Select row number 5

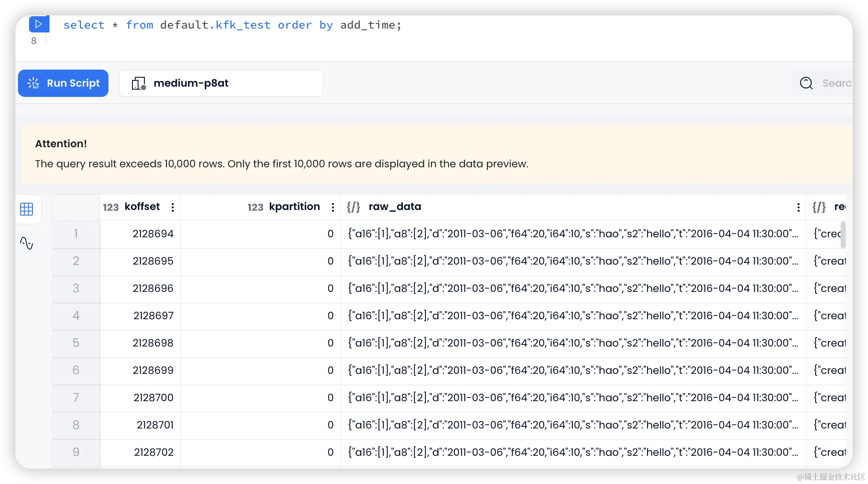click(76, 343)
